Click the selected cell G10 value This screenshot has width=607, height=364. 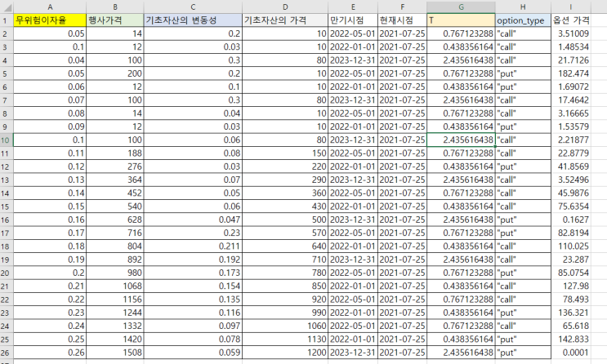pyautogui.click(x=461, y=140)
